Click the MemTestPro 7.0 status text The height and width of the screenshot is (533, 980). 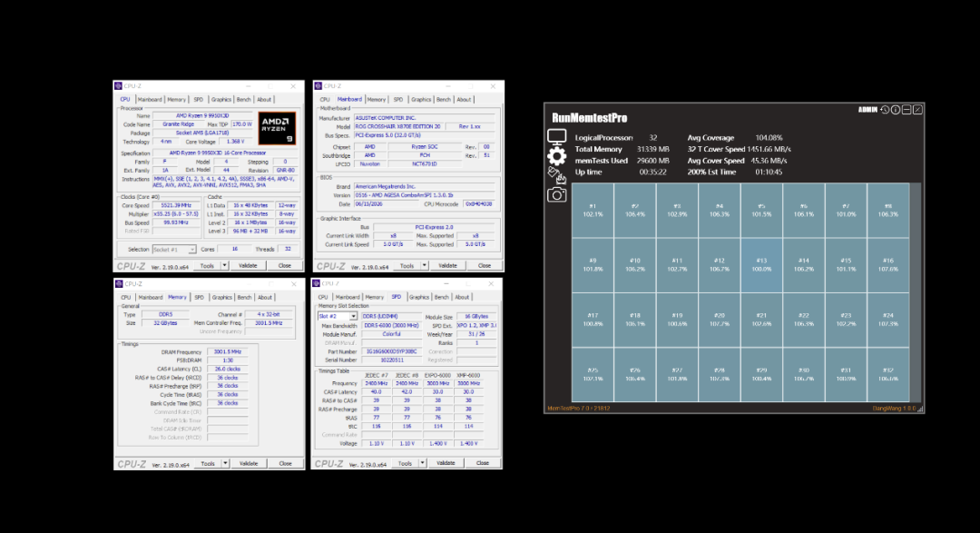(578, 409)
